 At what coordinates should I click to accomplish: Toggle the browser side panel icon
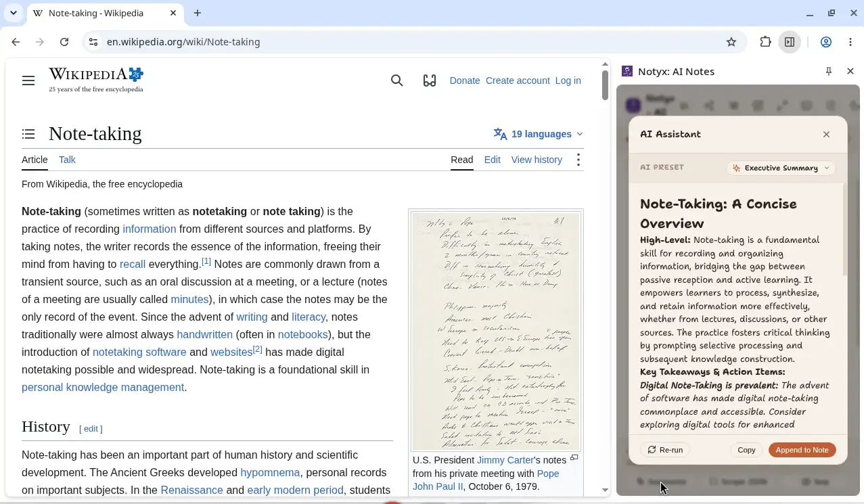click(x=790, y=42)
